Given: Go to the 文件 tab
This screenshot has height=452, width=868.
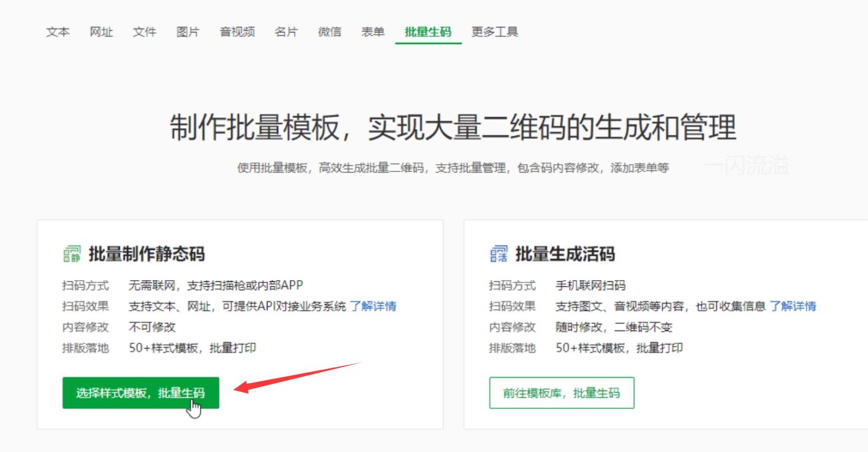Looking at the screenshot, I should coord(144,31).
